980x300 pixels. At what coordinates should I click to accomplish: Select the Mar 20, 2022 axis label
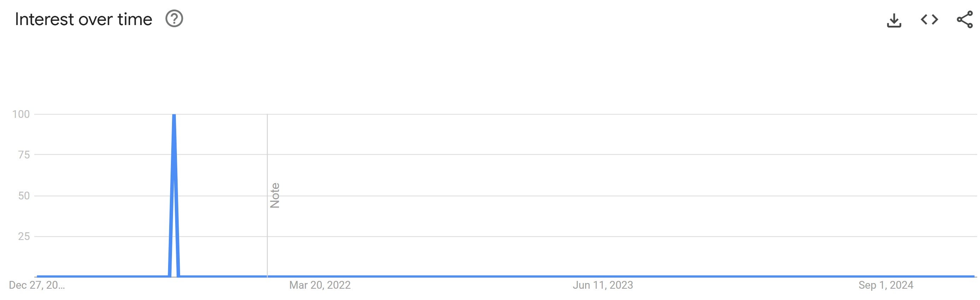320,285
